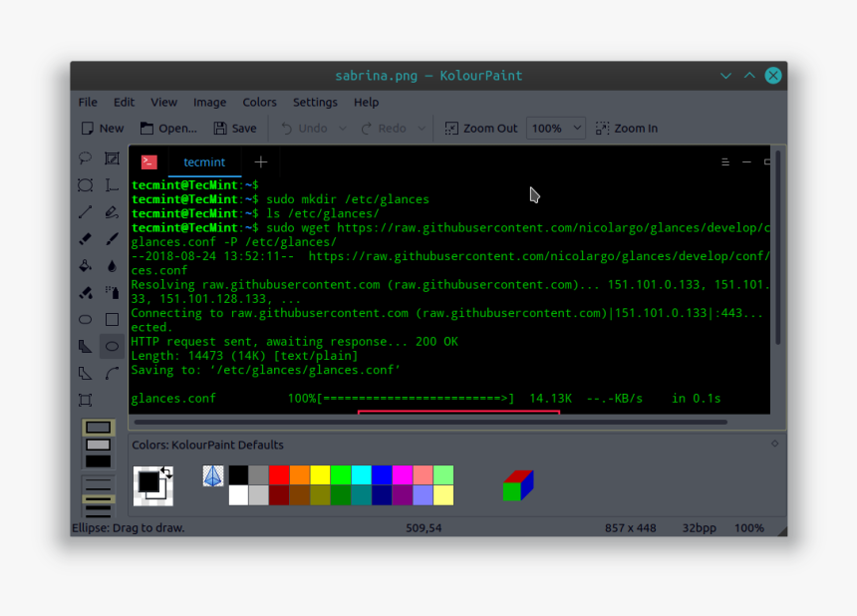Click the Save button
Image resolution: width=857 pixels, height=616 pixels.
(x=234, y=128)
